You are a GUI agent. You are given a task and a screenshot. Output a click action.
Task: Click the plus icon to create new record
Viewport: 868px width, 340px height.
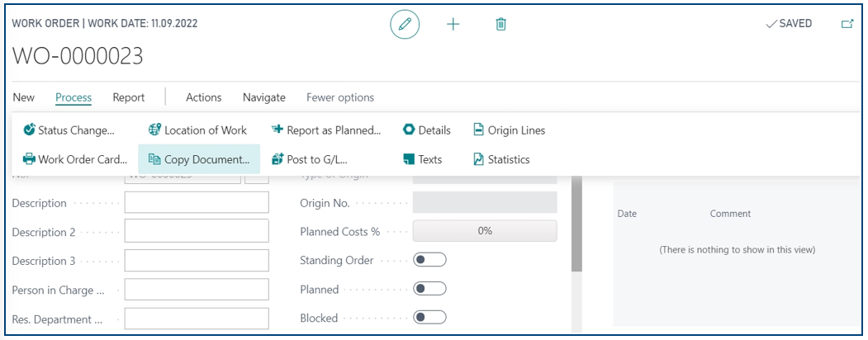pyautogui.click(x=453, y=24)
